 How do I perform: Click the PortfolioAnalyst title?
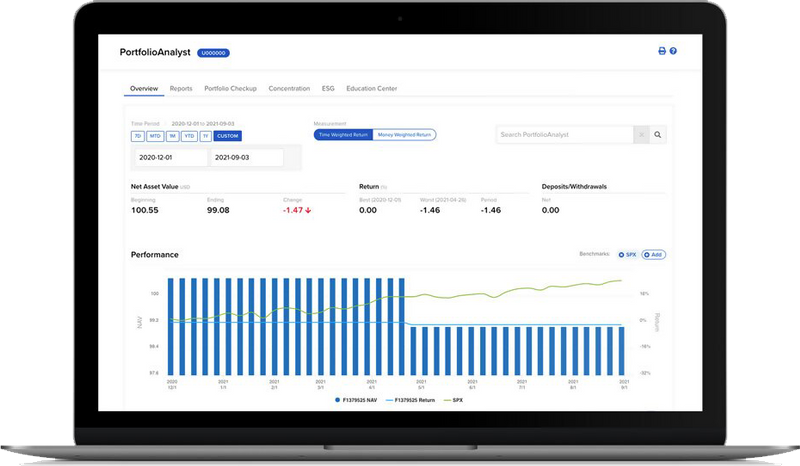pos(155,52)
